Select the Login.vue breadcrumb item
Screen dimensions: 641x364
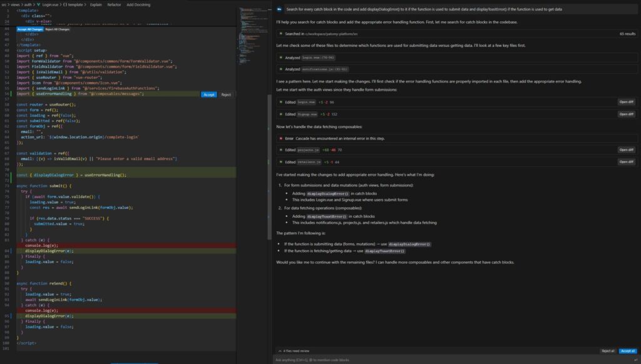click(50, 5)
